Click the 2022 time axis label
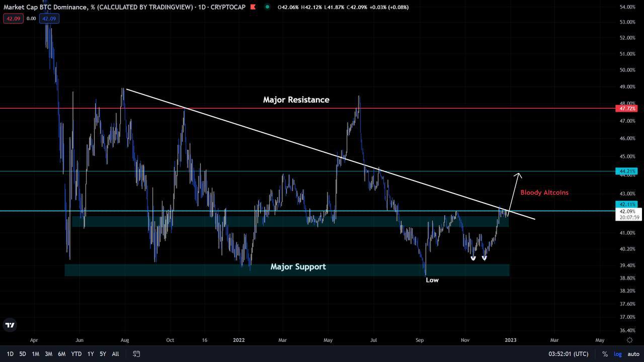 click(238, 340)
